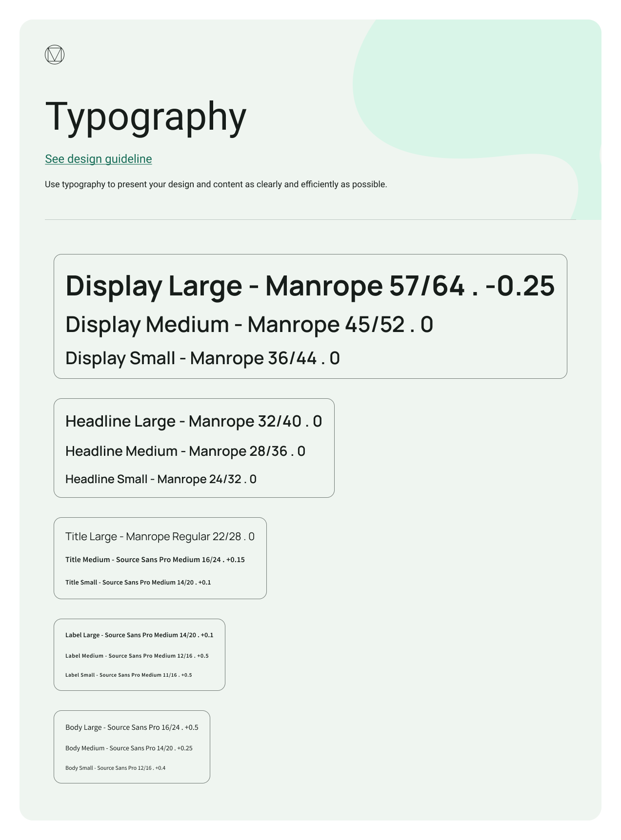Select the Display Large Manrope 57/64 sample

[310, 286]
